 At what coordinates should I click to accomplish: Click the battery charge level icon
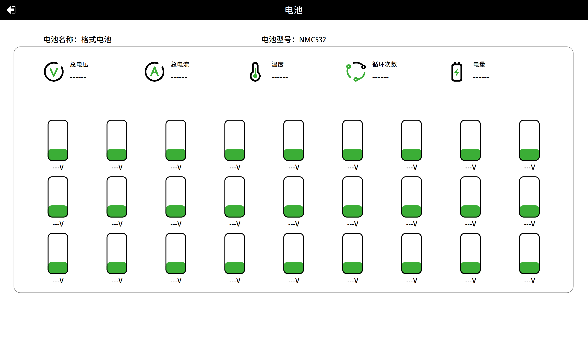coord(457,72)
